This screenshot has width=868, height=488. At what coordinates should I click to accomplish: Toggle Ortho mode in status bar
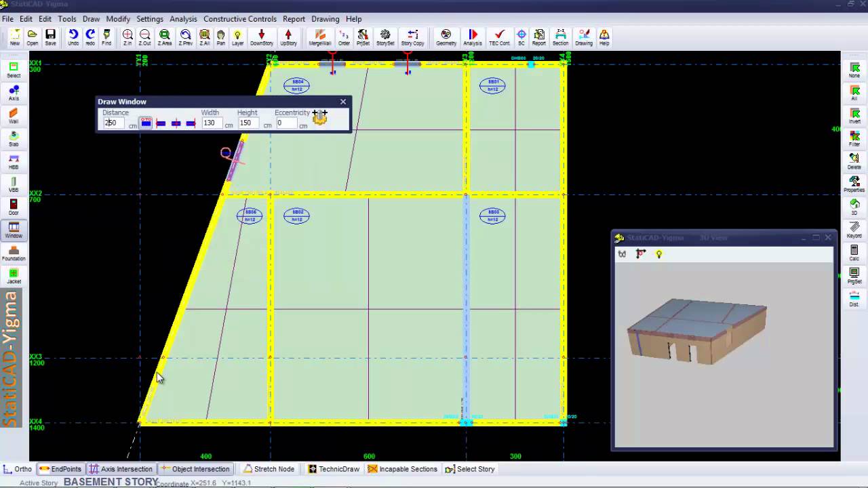pyautogui.click(x=18, y=469)
